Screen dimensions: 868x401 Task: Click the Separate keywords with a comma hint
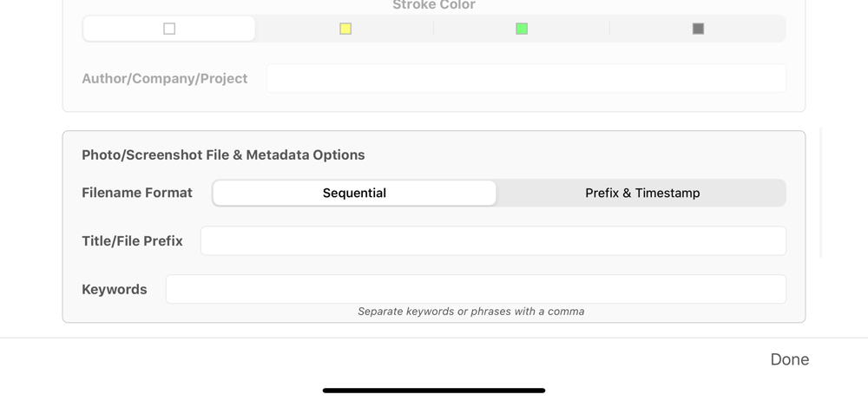click(x=471, y=312)
